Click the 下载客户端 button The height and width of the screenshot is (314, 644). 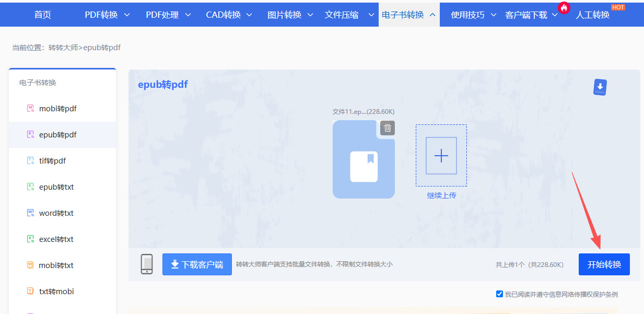[x=197, y=264]
